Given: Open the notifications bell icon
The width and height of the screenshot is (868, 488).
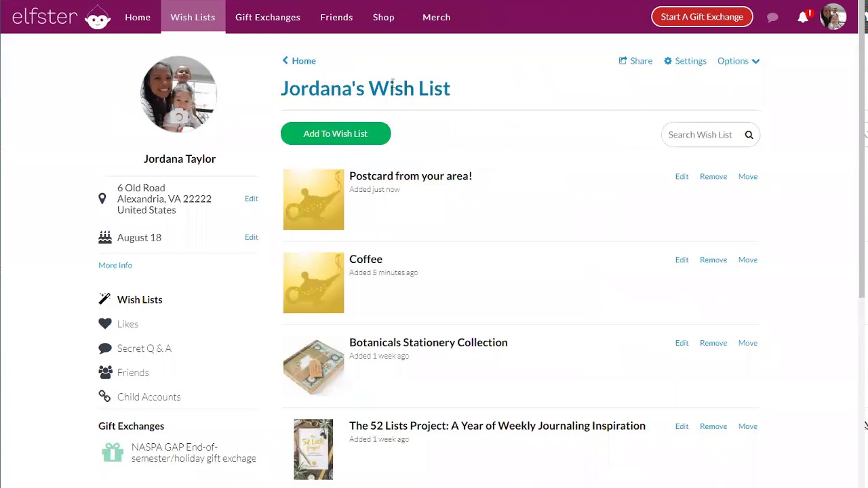Looking at the screenshot, I should pyautogui.click(x=803, y=18).
